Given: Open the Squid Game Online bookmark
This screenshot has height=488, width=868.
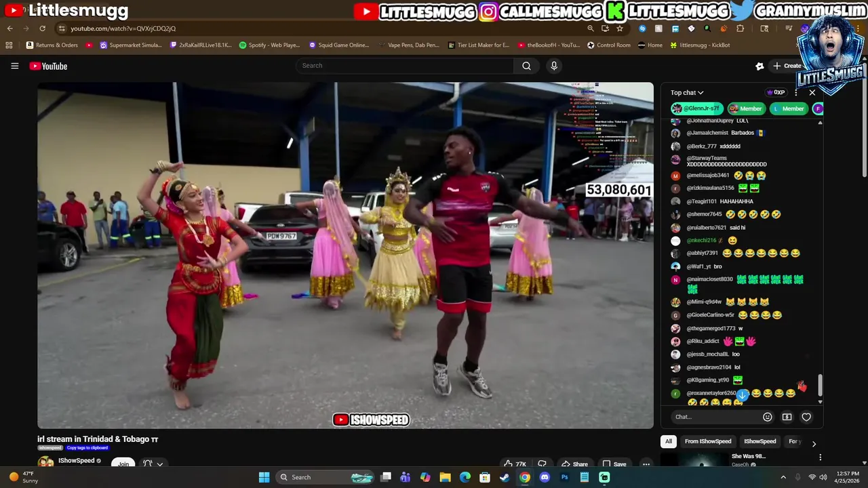Looking at the screenshot, I should pyautogui.click(x=339, y=45).
